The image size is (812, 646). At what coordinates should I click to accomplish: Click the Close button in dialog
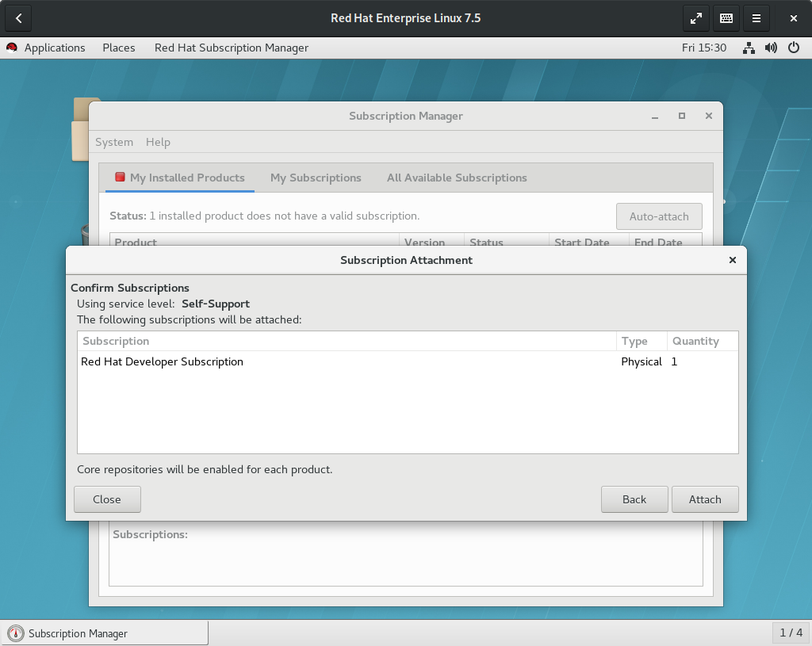(107, 499)
